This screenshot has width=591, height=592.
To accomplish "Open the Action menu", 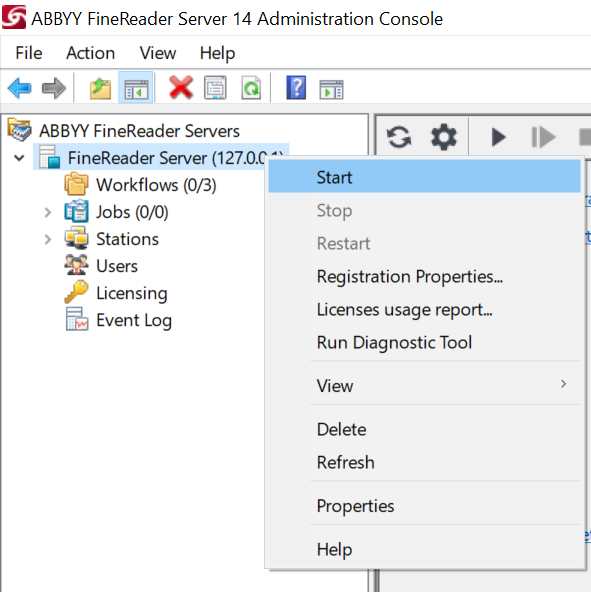I will [91, 53].
